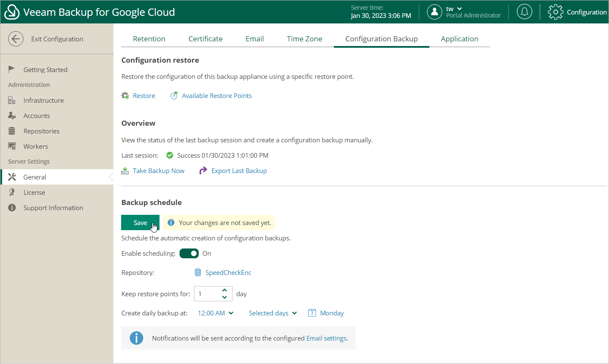Open Available Restore Points link
609x364 pixels.
217,95
